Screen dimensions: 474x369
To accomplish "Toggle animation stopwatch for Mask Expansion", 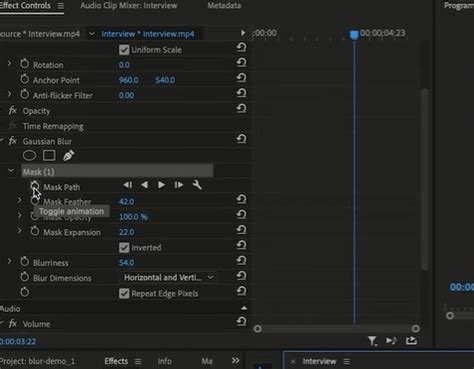I will click(x=35, y=231).
